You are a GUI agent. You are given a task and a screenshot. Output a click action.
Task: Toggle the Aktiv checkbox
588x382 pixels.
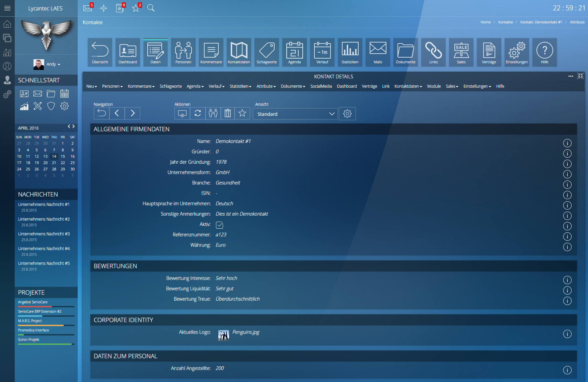click(220, 225)
